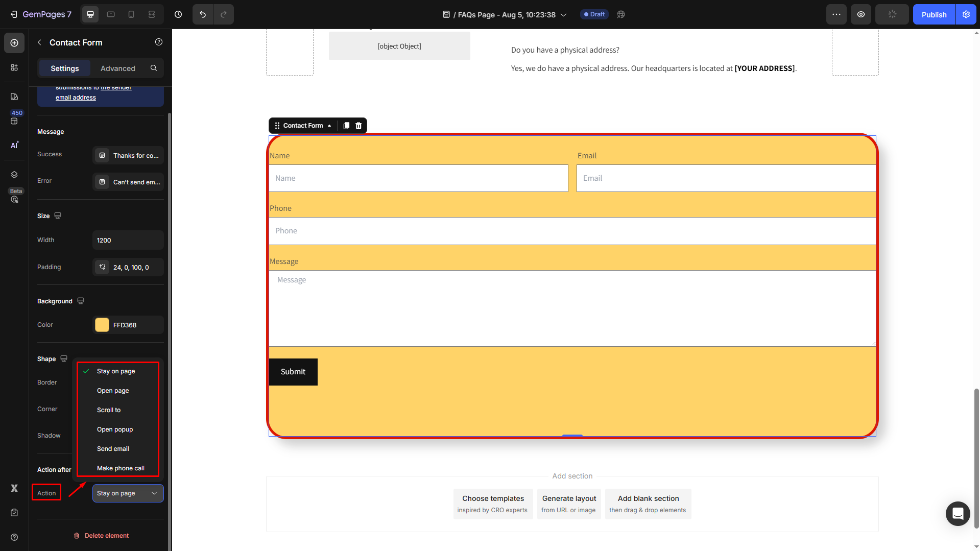Image resolution: width=980 pixels, height=551 pixels.
Task: Open the add element plus icon
Action: click(14, 43)
